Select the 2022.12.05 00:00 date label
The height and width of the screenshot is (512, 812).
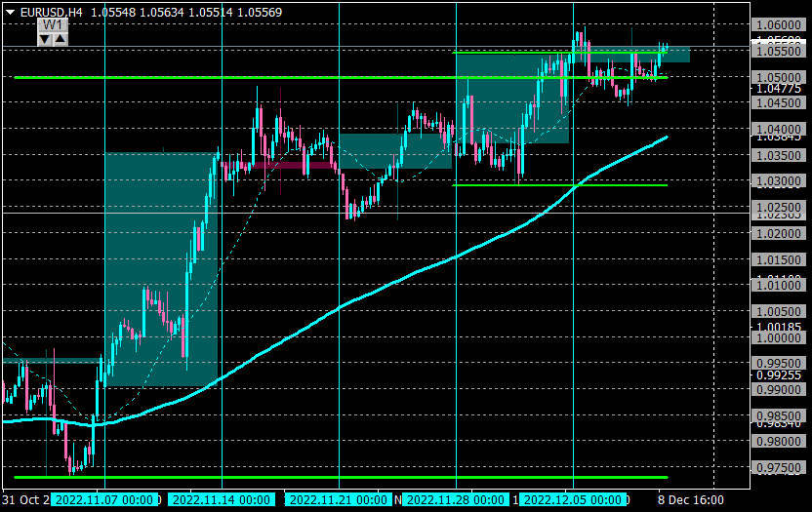(x=572, y=499)
